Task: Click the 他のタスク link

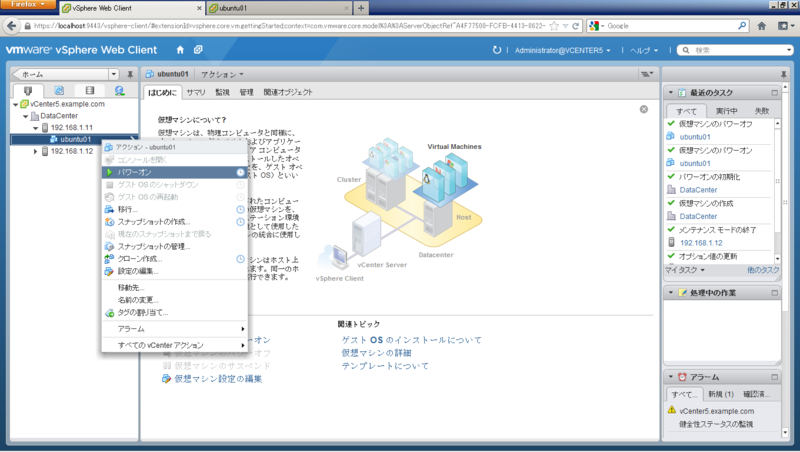Action: 763,270
